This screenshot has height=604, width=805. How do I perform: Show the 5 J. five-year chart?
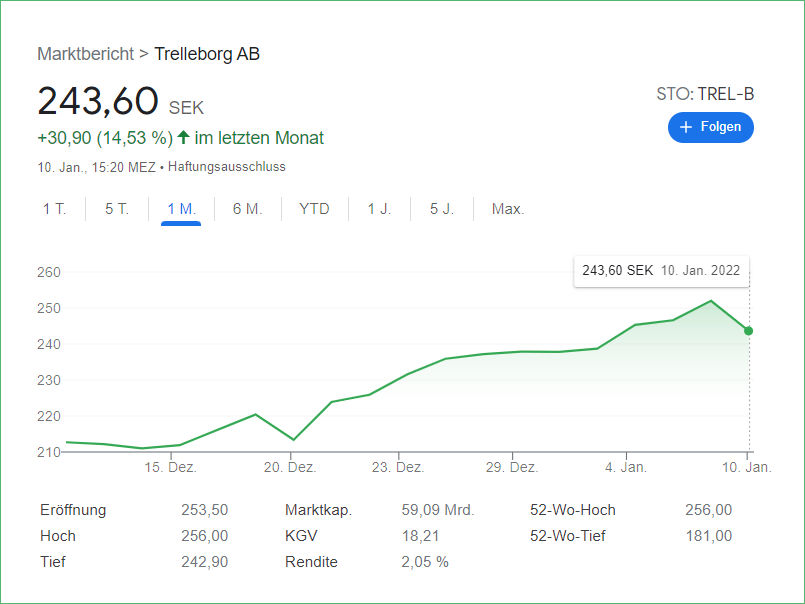(442, 209)
